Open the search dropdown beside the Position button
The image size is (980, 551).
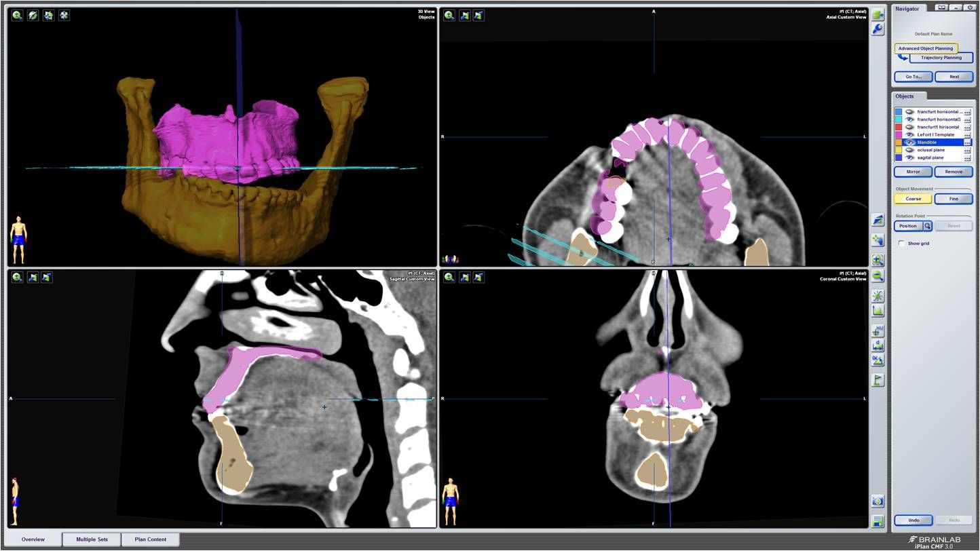pyautogui.click(x=927, y=226)
